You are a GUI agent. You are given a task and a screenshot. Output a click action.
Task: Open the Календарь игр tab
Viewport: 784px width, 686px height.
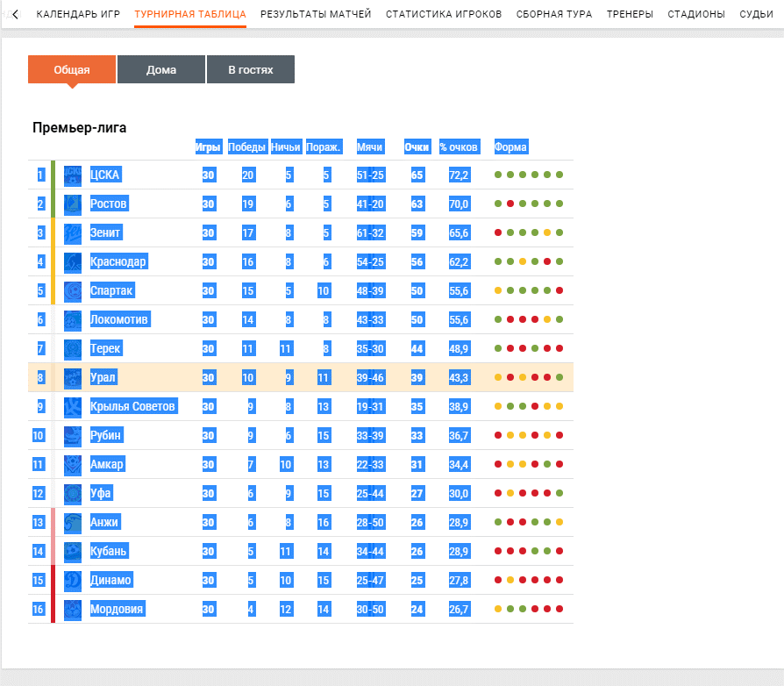pos(78,14)
